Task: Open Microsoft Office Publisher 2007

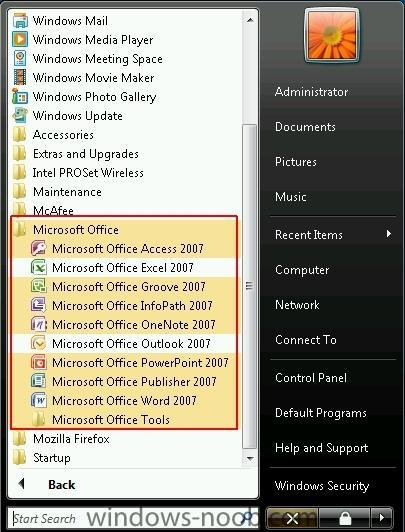Action: pyautogui.click(x=124, y=382)
